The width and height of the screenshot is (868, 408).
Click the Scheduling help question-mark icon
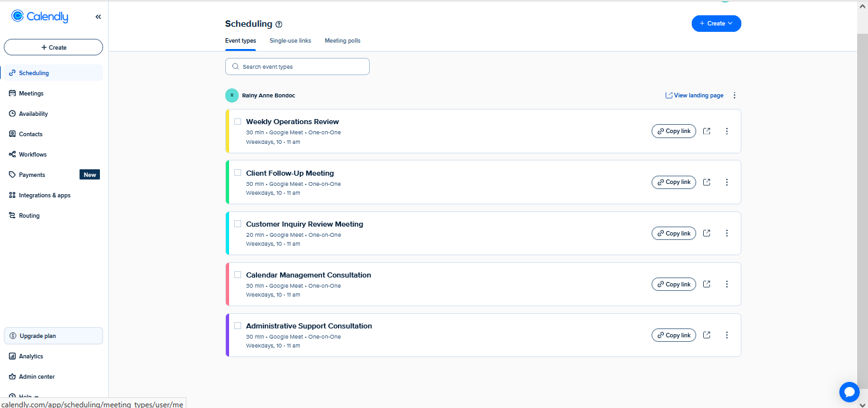(279, 24)
